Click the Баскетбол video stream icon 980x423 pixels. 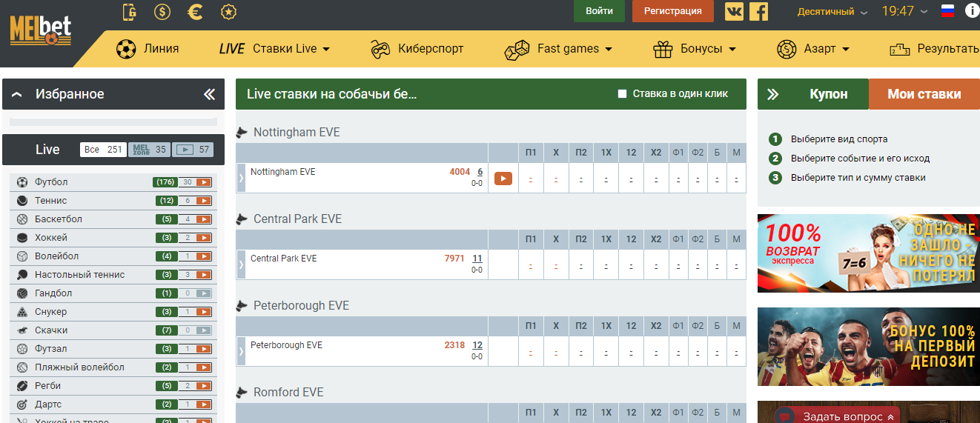tap(204, 219)
